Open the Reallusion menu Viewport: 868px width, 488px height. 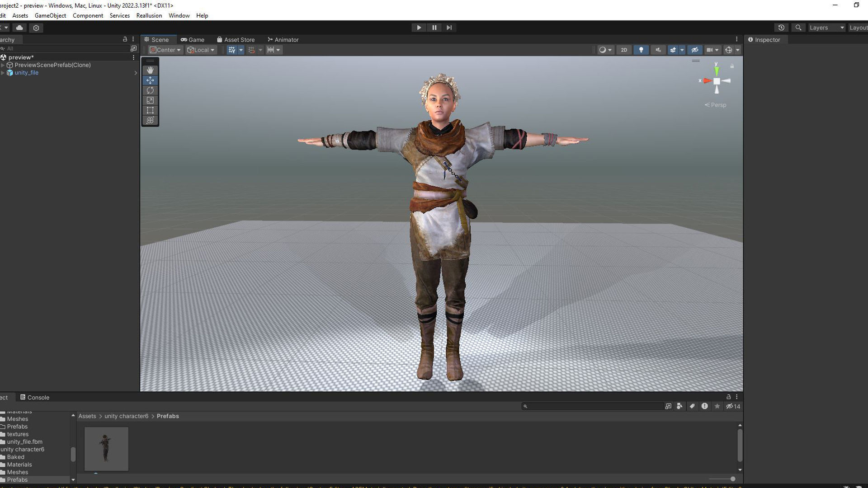(149, 15)
